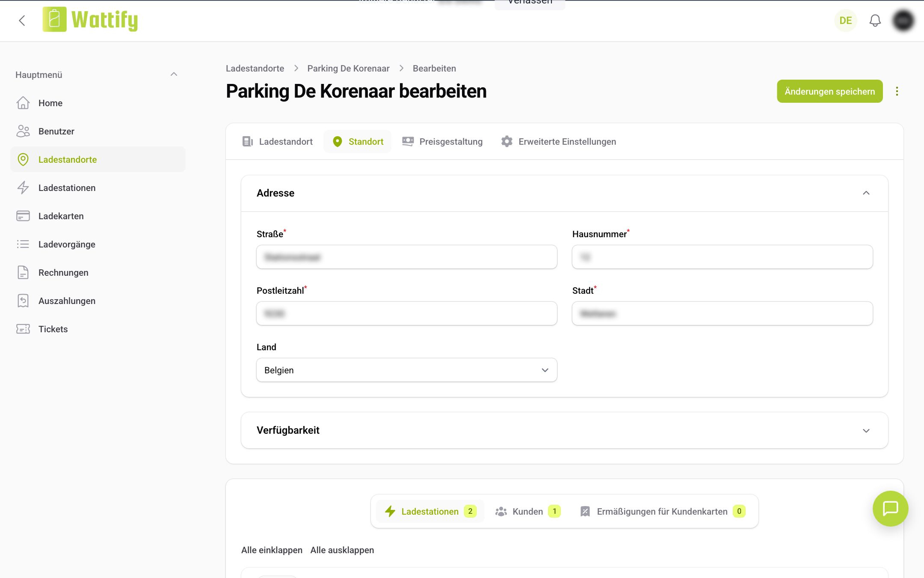Screen dimensions: 924x578
Task: Click the Ladestandorte pin icon
Action: tap(23, 159)
